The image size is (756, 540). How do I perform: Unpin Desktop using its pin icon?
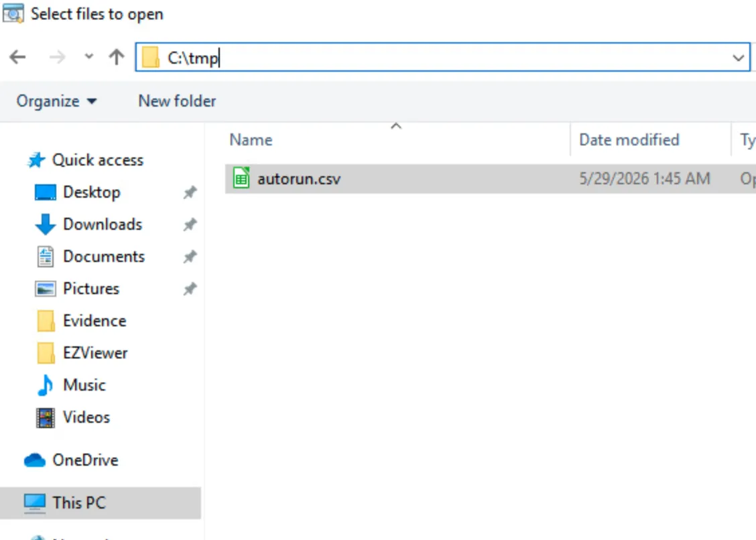(x=190, y=192)
